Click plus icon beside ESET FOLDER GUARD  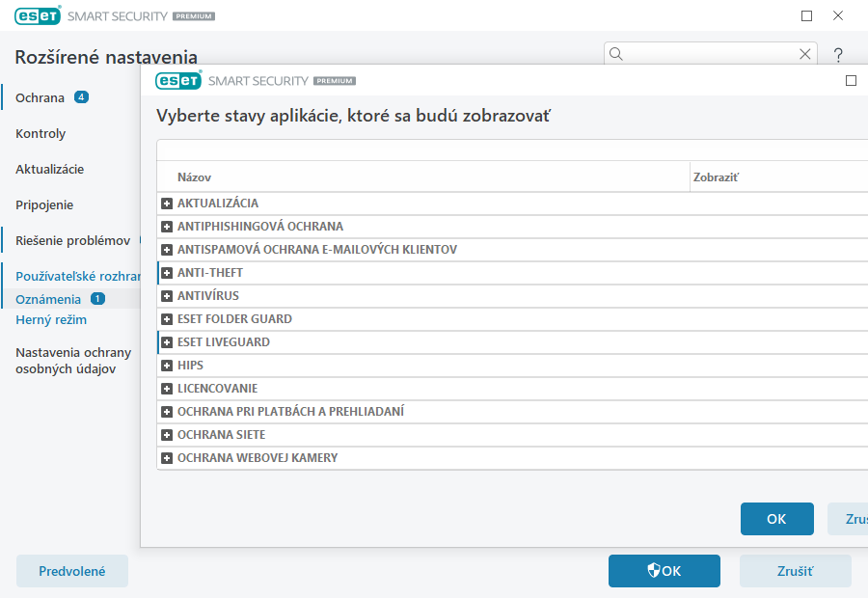tap(167, 319)
